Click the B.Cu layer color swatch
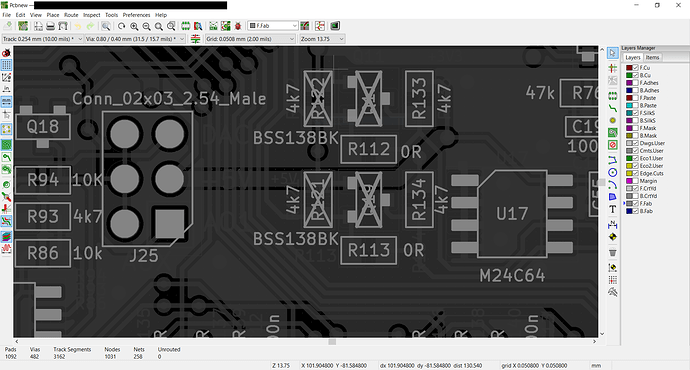 [x=629, y=75]
